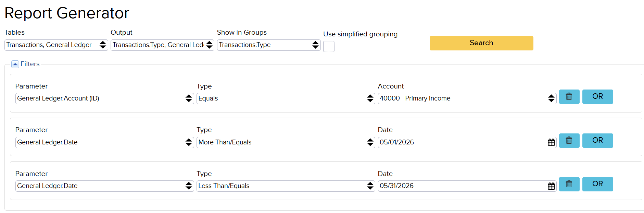Expand the Show in Groups dropdown
Screen dimensions: 644x213
tap(269, 45)
